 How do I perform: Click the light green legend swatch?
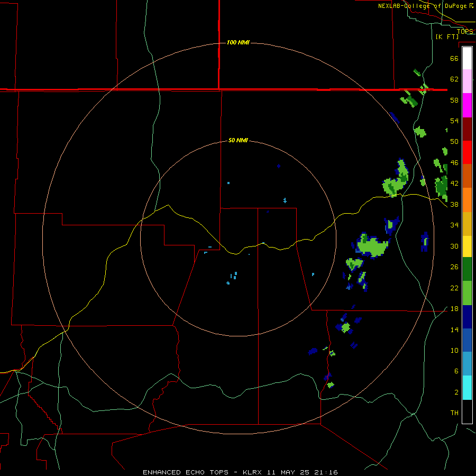tap(467, 293)
